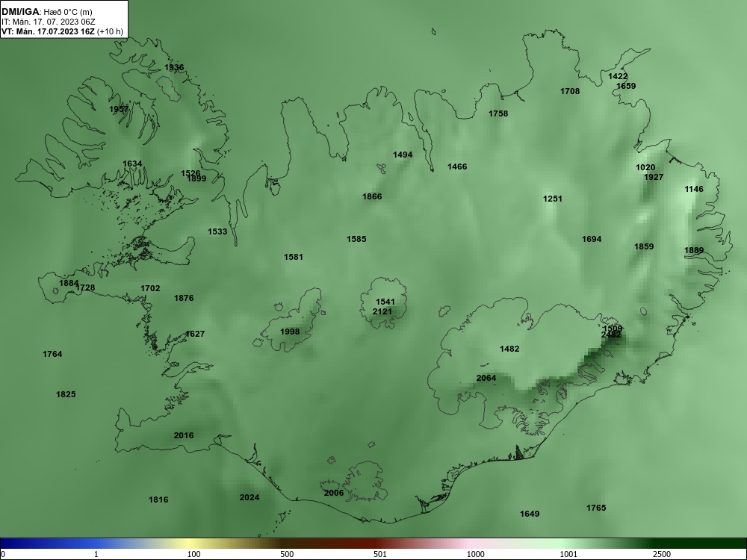Click the 1859 value label
747x560 pixels.
click(644, 246)
